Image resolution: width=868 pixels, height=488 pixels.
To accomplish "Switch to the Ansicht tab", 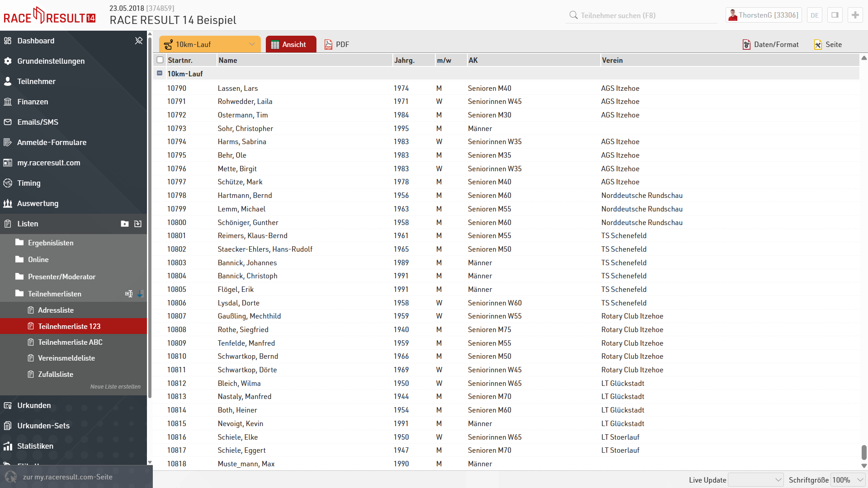I will (x=291, y=44).
